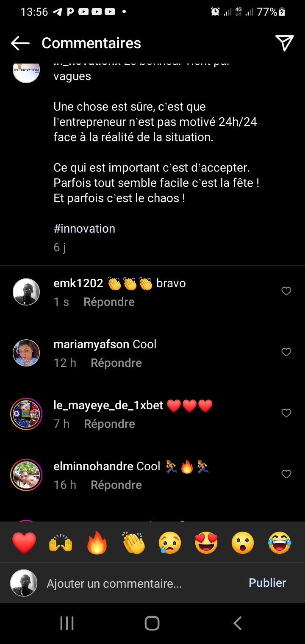305x644 pixels.
Task: Like mariamyafson's Cool comment
Action: [x=286, y=352]
